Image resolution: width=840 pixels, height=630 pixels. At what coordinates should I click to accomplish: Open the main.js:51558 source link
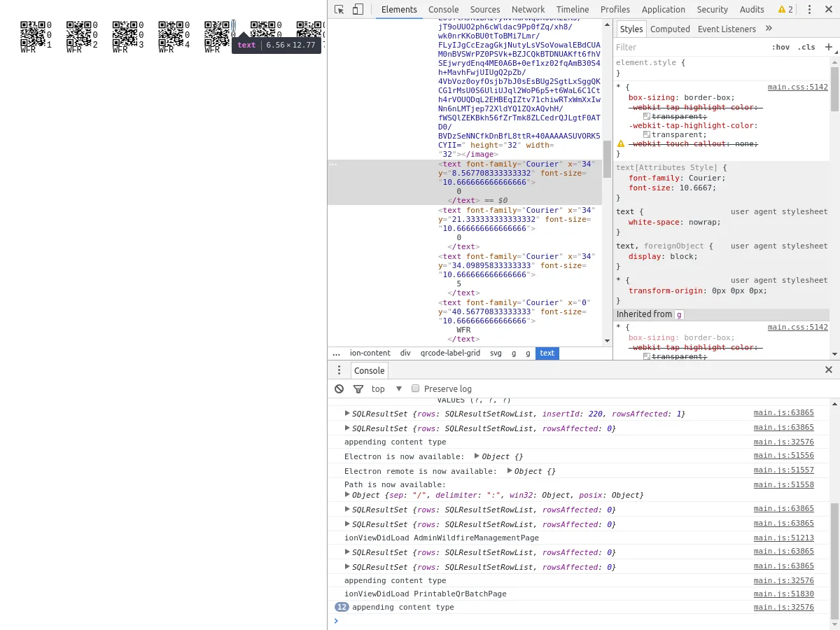[x=784, y=484]
